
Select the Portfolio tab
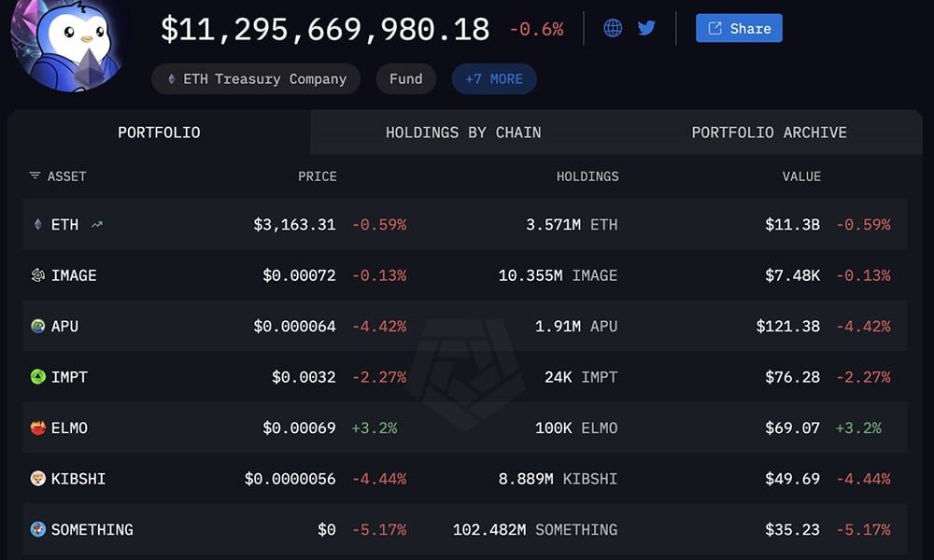click(x=159, y=133)
